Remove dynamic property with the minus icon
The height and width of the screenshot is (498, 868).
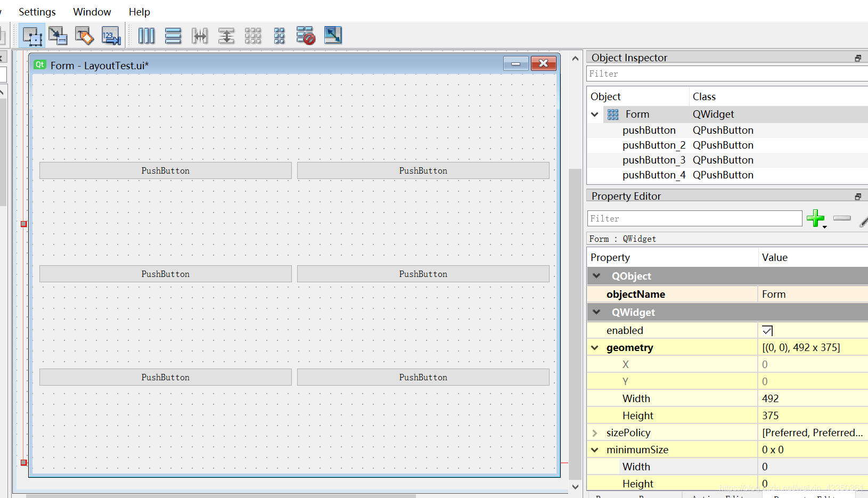[842, 218]
